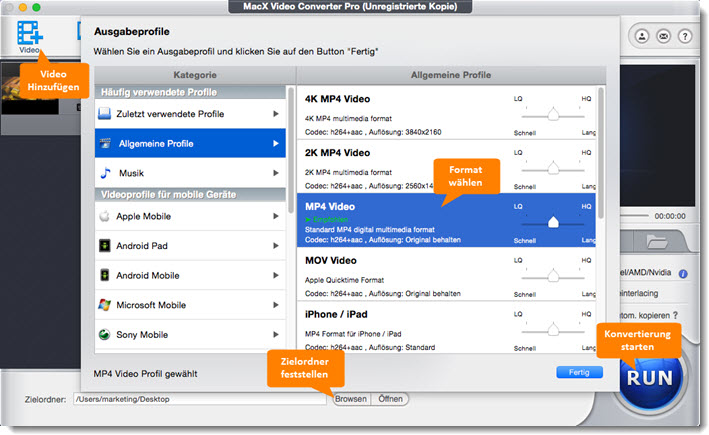709x435 pixels.
Task: Select the Microsoft Mobile category
Action: pyautogui.click(x=190, y=305)
